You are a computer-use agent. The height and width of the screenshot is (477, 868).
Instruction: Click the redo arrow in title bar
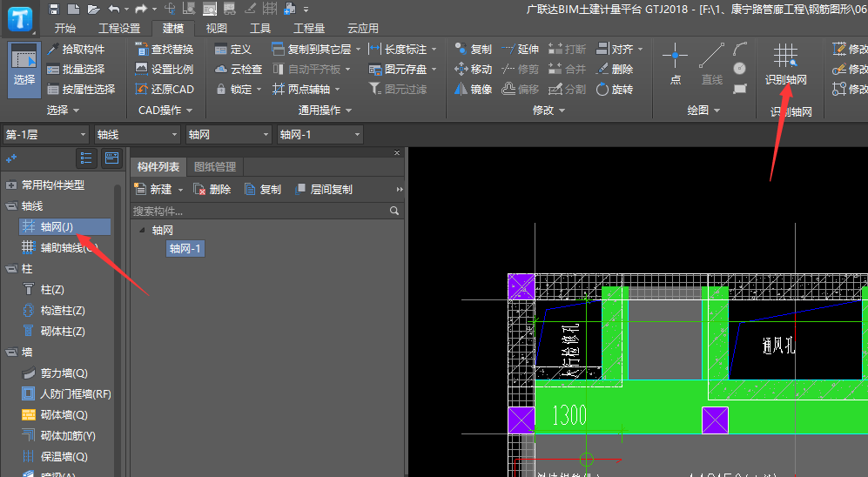(x=141, y=9)
